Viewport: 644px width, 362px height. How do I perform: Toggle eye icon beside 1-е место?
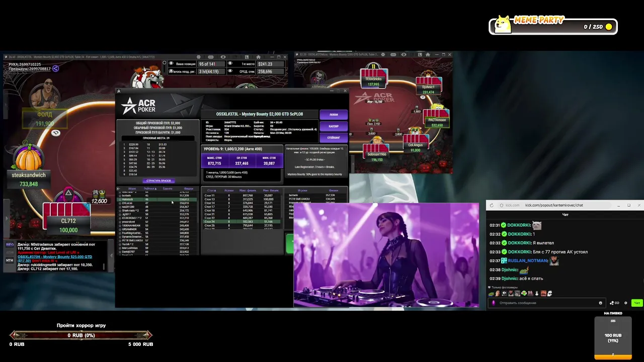click(x=230, y=64)
